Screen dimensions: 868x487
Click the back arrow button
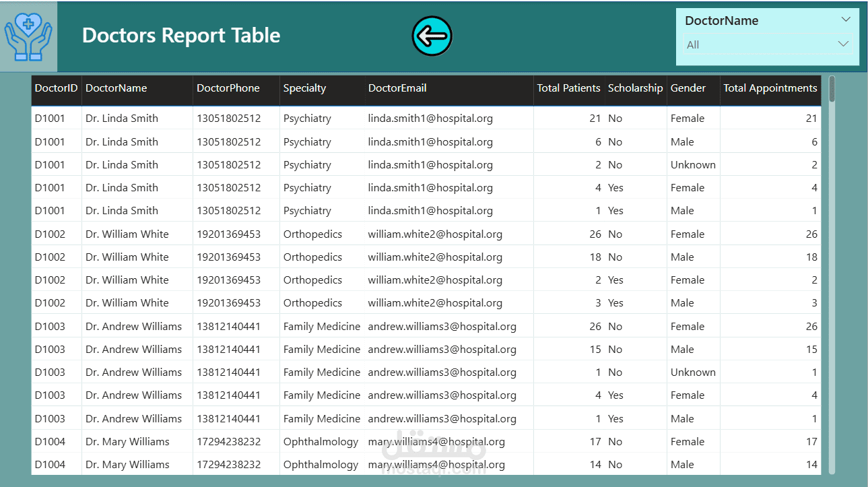point(432,36)
